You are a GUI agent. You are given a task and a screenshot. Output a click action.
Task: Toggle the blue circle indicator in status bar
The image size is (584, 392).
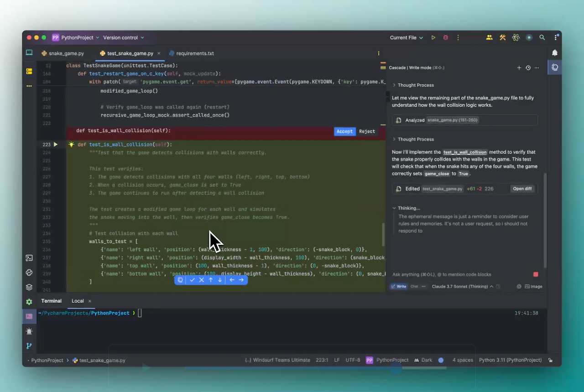(x=441, y=360)
